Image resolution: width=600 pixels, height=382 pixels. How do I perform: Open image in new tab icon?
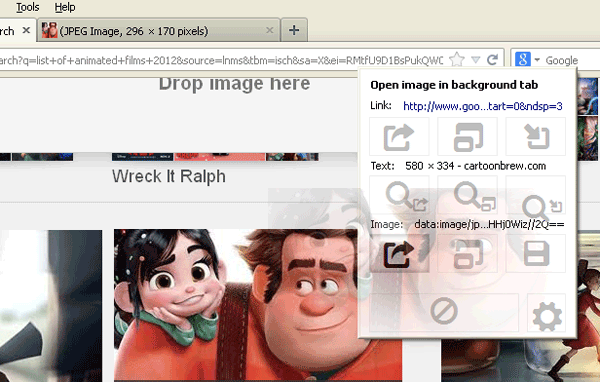click(x=468, y=253)
